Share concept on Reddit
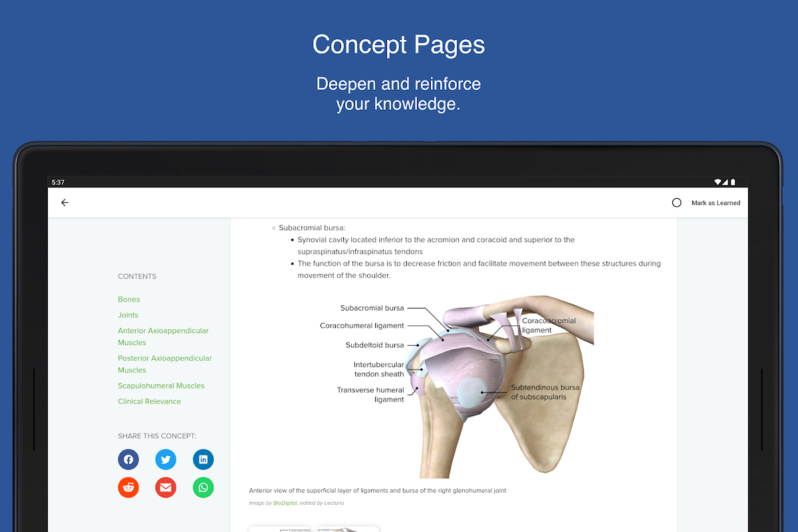The height and width of the screenshot is (532, 798). [128, 487]
